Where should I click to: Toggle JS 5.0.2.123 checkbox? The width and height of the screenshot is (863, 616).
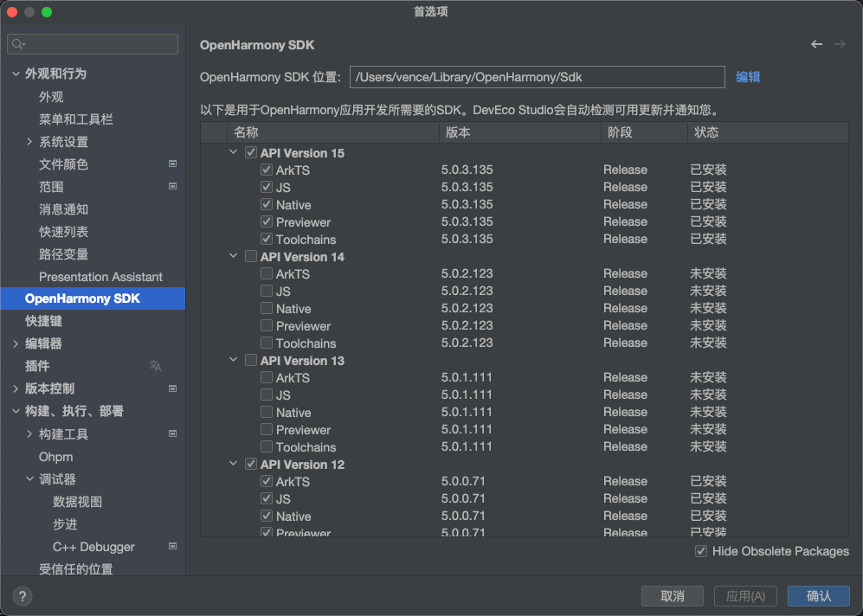tap(267, 291)
